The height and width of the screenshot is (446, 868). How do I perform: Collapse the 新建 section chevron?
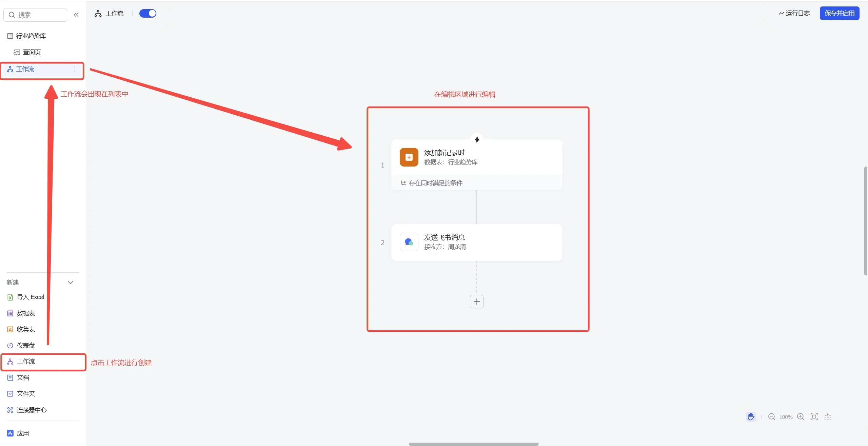71,282
